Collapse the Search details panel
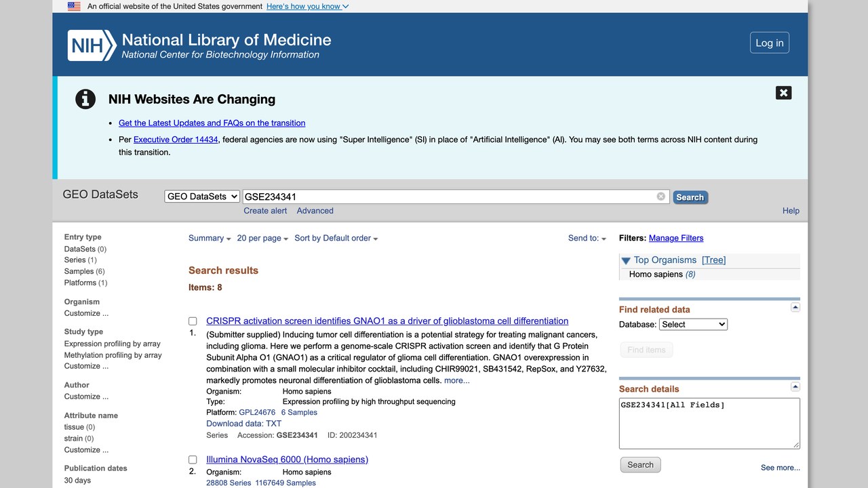 coord(795,387)
